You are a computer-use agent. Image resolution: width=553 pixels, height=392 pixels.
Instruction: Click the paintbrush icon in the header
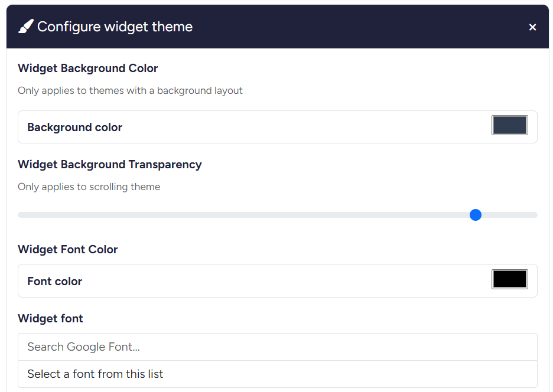26,27
